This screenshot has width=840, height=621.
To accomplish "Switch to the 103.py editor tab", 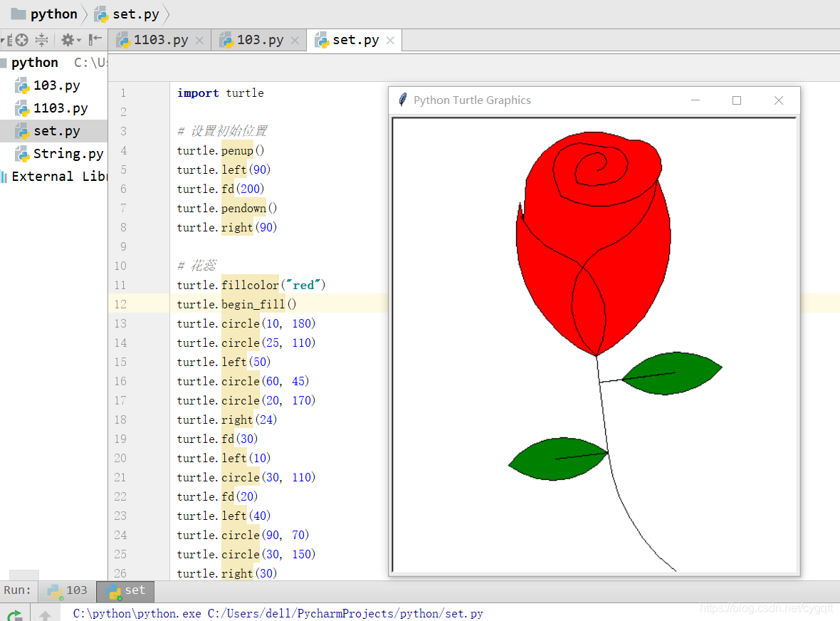I will click(258, 40).
